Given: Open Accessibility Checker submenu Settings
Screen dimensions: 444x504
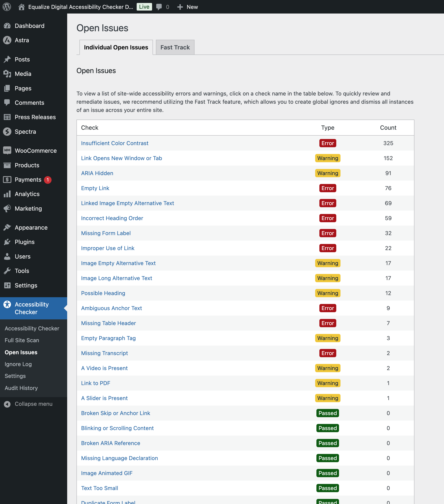Looking at the screenshot, I should pyautogui.click(x=15, y=376).
